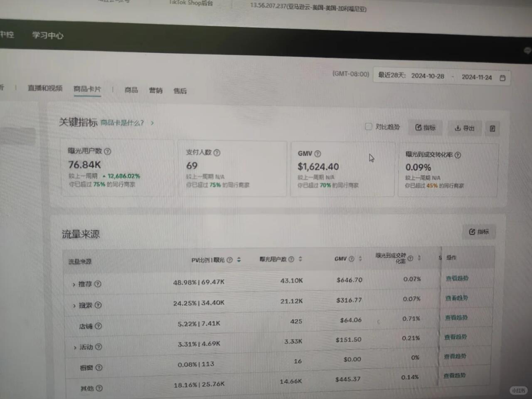This screenshot has width=532, height=399.
Task: Expand the 推荐 traffic source row
Action: (74, 285)
